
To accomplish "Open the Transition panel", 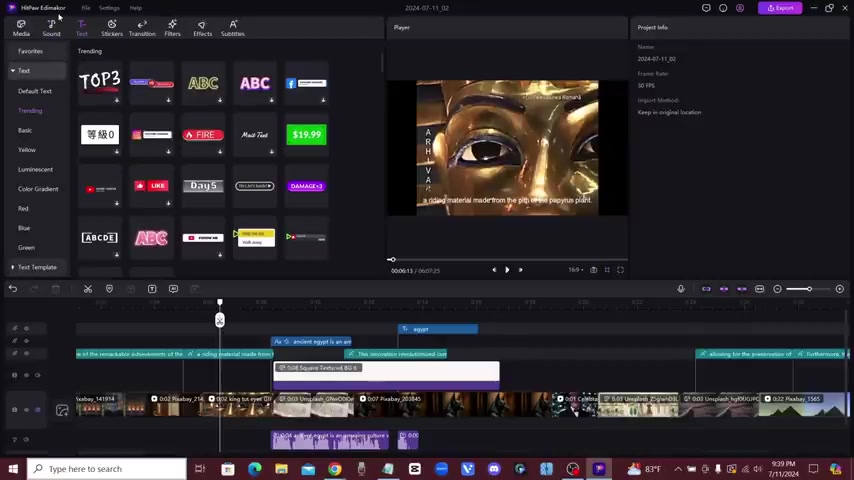I will point(142,28).
